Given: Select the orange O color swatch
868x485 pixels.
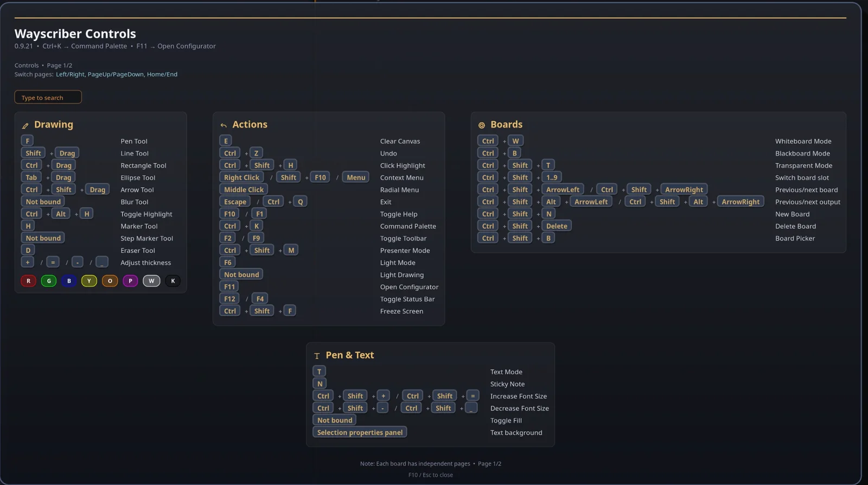Looking at the screenshot, I should 110,280.
